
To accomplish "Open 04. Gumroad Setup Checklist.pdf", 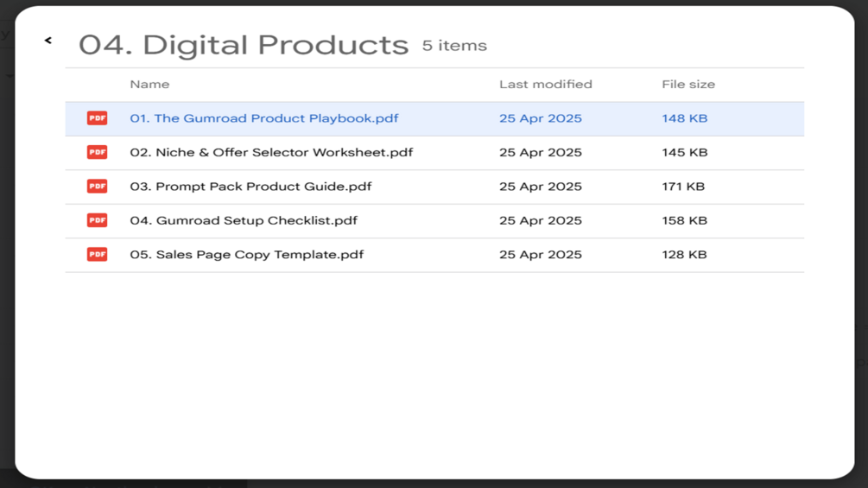I will pos(243,220).
